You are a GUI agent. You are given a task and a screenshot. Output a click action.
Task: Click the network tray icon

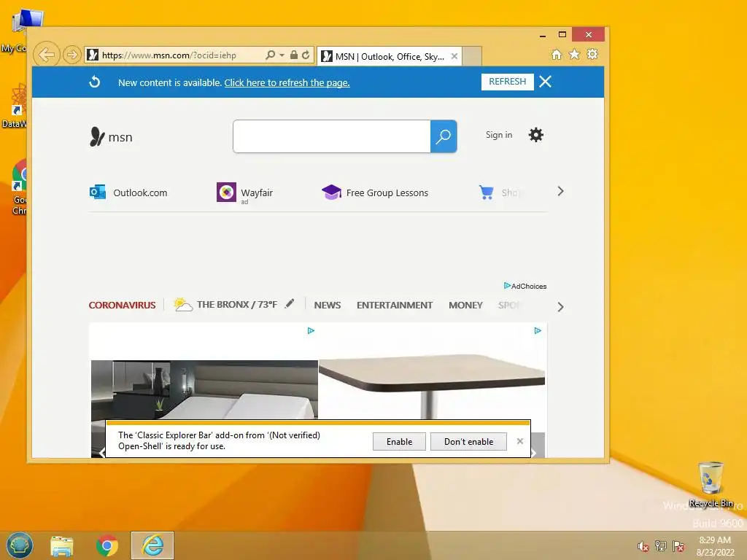(x=661, y=546)
